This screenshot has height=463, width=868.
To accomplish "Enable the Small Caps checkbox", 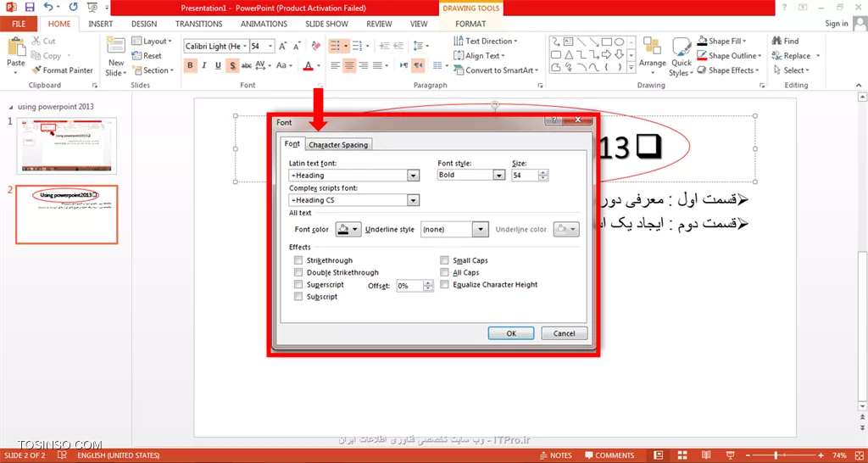I will (444, 260).
